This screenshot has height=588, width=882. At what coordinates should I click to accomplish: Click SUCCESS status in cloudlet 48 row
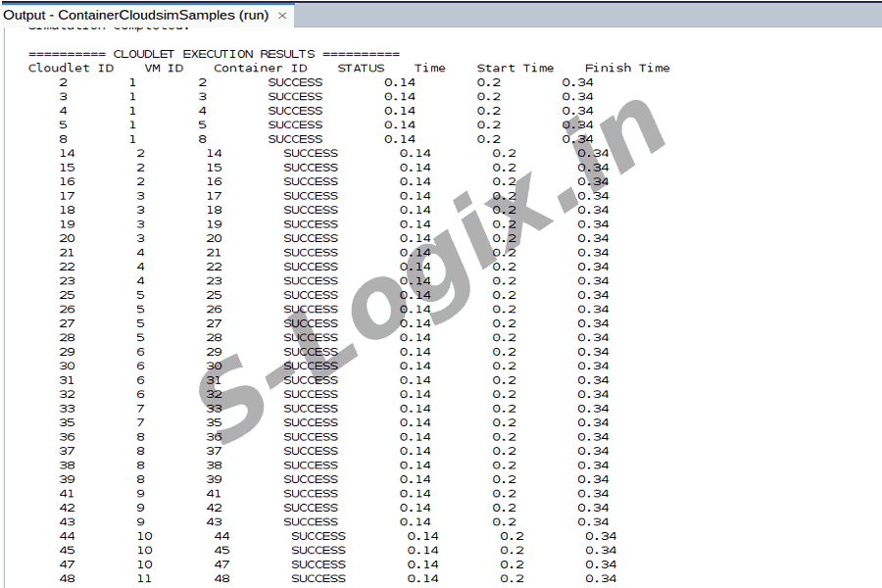(x=318, y=579)
